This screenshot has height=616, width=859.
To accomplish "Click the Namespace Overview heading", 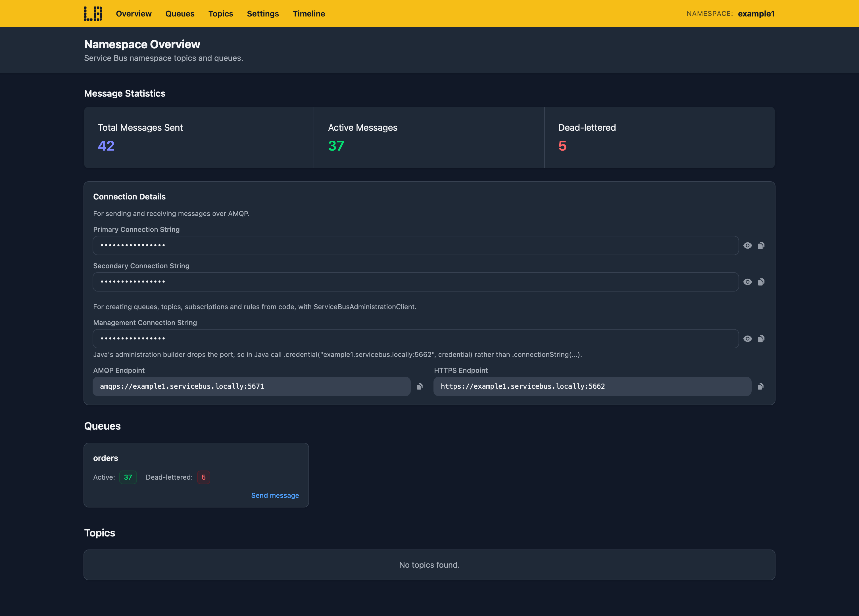I will coord(142,44).
